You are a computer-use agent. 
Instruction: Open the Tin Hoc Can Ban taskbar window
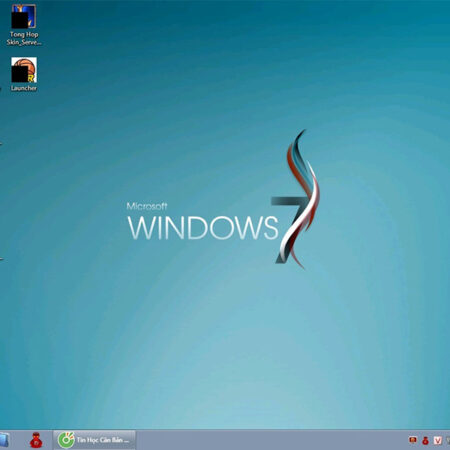[x=94, y=440]
